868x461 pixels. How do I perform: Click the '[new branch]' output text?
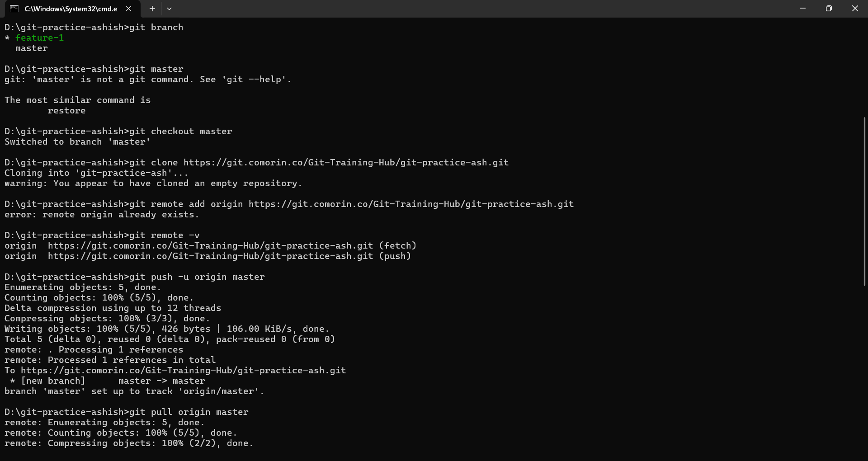coord(53,381)
